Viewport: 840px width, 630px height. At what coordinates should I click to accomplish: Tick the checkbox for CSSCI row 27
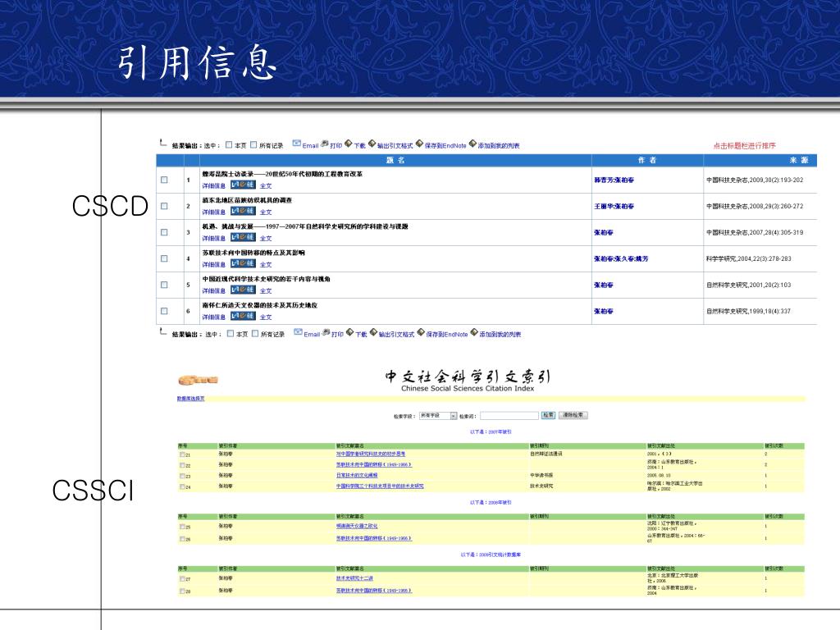click(x=182, y=579)
